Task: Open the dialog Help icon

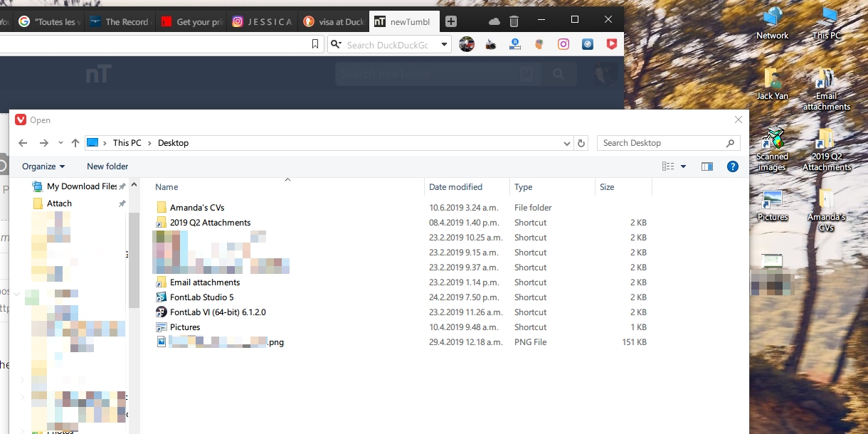Action: [732, 166]
